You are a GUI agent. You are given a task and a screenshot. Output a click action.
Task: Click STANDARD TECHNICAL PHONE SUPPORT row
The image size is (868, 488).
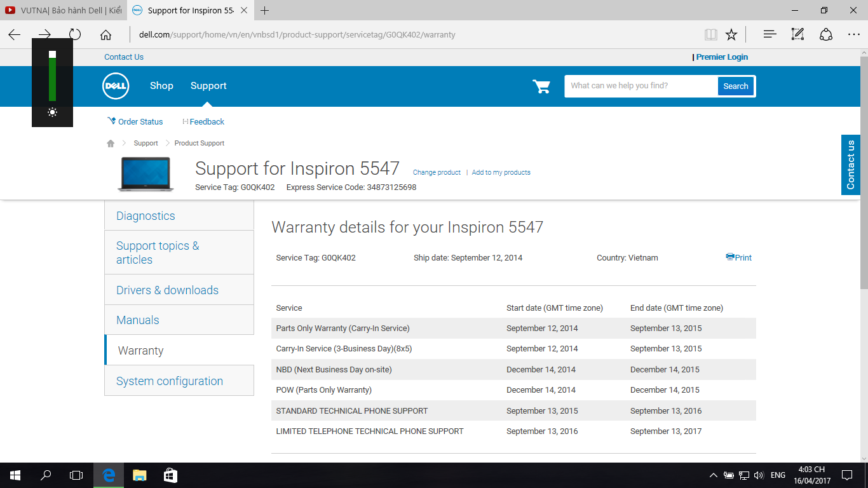(x=513, y=410)
